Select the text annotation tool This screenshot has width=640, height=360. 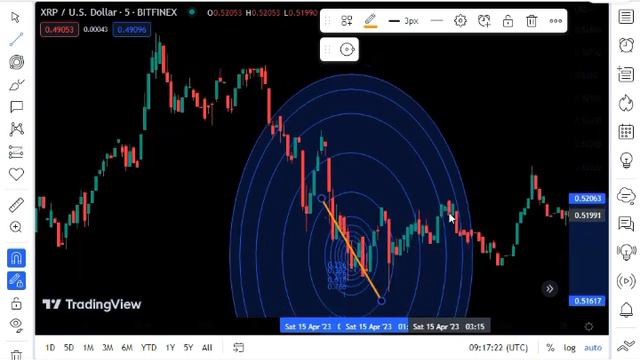click(16, 107)
